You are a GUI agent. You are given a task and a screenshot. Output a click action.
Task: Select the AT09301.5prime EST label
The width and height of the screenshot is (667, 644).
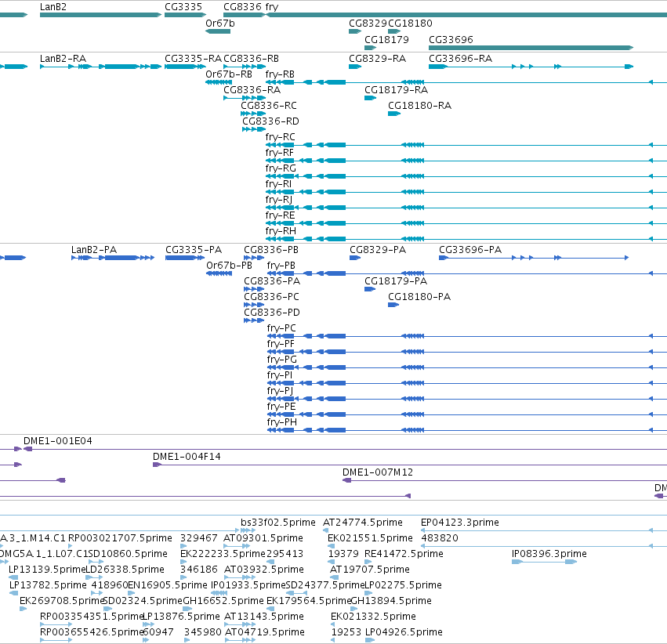coord(263,538)
